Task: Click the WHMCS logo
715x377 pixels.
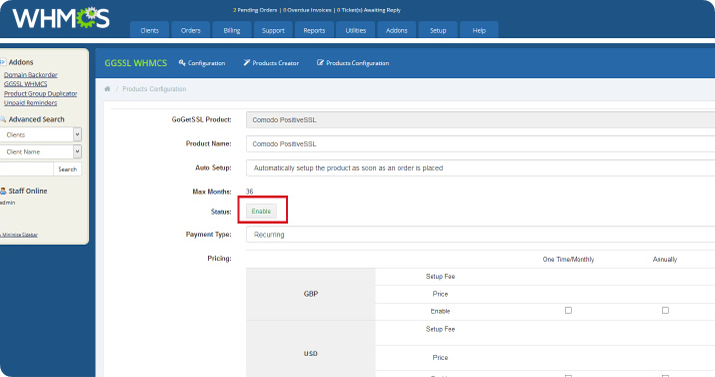Action: (61, 18)
